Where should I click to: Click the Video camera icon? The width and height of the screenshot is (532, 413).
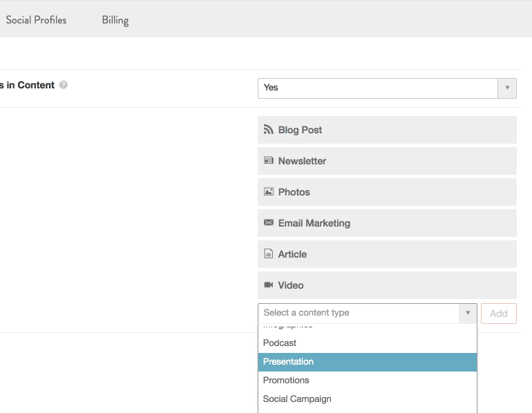[269, 285]
